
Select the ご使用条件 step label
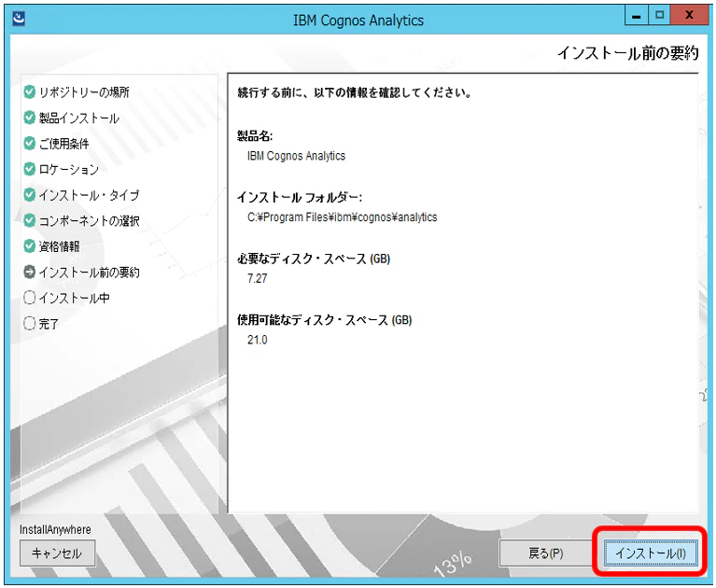coord(63,144)
